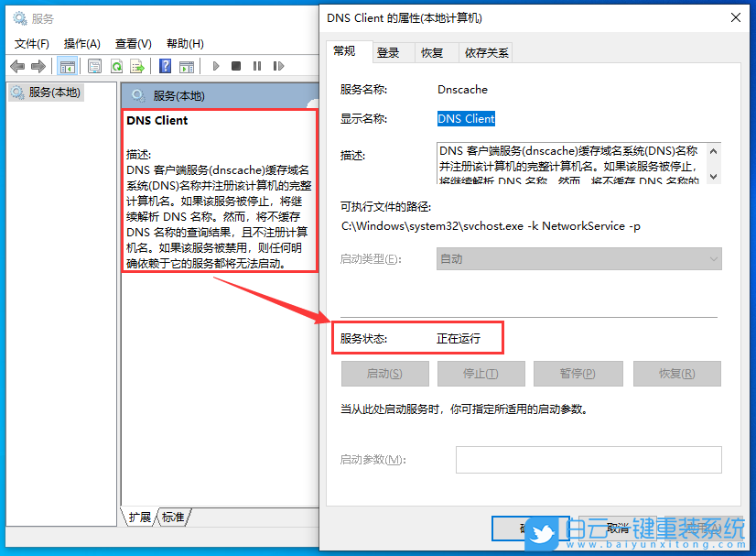Start the service using the play icon

[215, 65]
